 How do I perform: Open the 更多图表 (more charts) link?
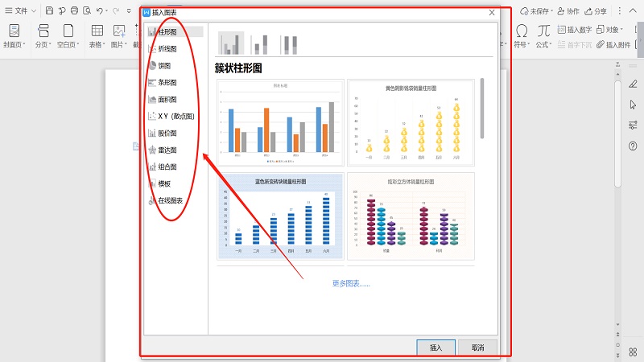351,283
